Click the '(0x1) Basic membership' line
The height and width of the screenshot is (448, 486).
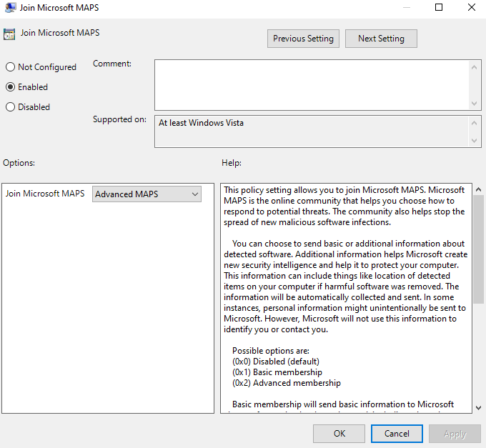pyautogui.click(x=277, y=372)
